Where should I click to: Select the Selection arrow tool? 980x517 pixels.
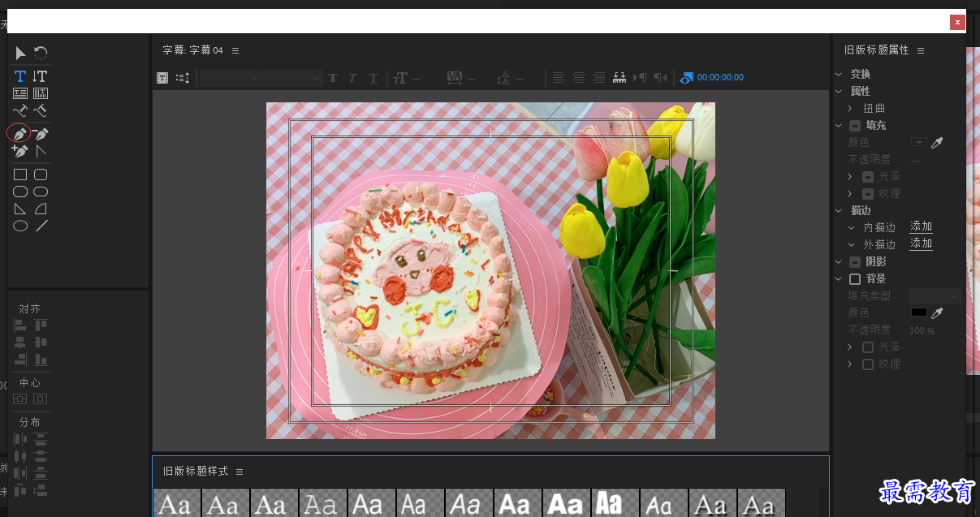pyautogui.click(x=20, y=54)
